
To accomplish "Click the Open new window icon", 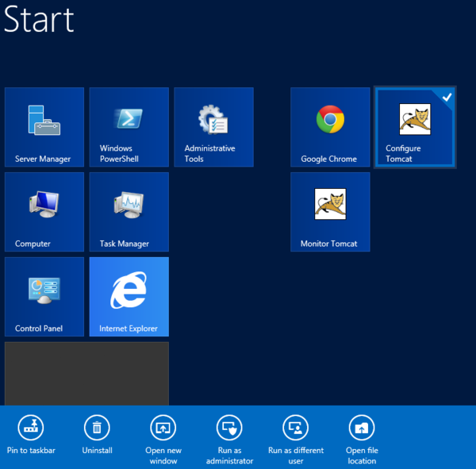I will click(x=163, y=428).
